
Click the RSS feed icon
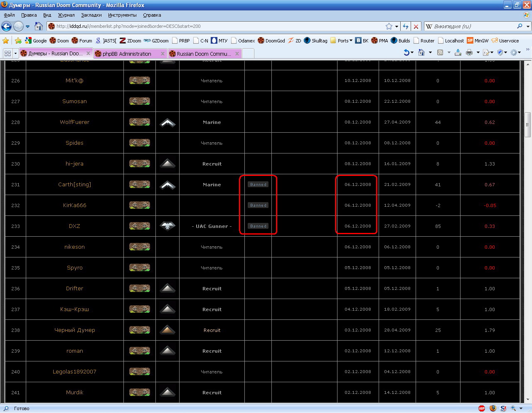pos(440,52)
